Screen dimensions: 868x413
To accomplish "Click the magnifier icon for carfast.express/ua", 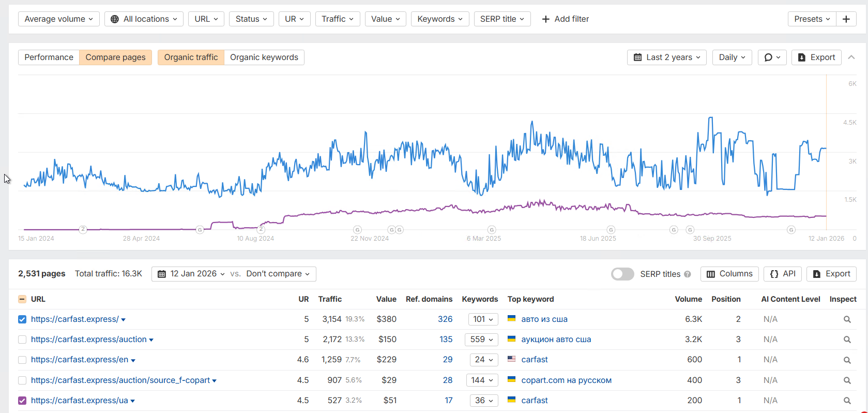I will (847, 401).
